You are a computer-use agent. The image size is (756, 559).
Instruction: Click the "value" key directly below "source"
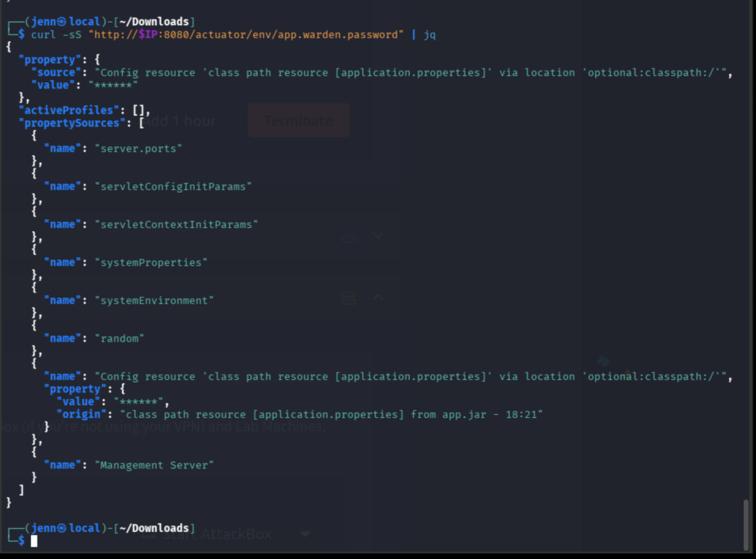[x=53, y=85]
